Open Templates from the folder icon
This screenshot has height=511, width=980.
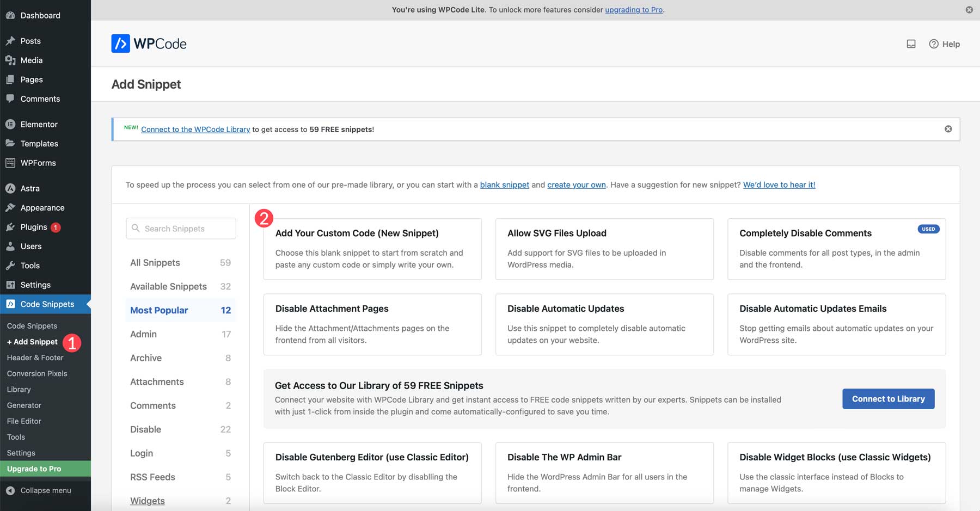click(x=11, y=143)
